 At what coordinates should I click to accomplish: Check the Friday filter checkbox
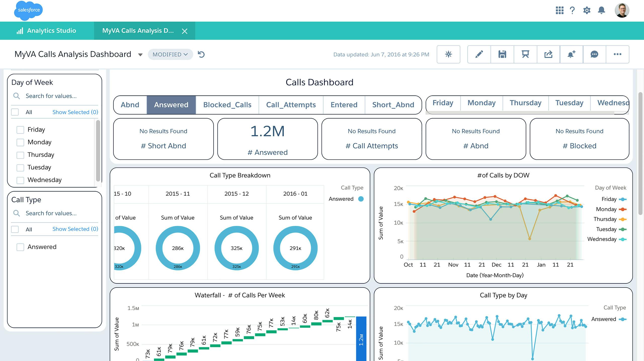(20, 130)
